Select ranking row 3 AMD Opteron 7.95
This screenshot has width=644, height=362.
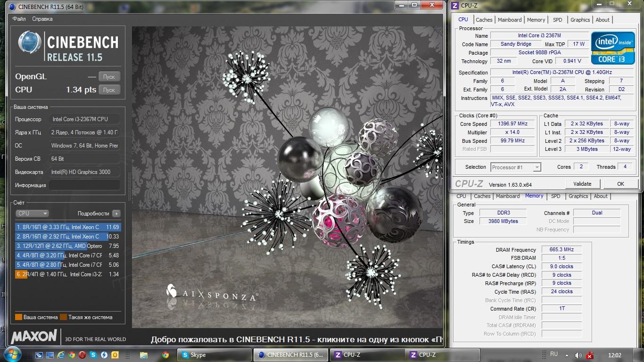tap(68, 246)
